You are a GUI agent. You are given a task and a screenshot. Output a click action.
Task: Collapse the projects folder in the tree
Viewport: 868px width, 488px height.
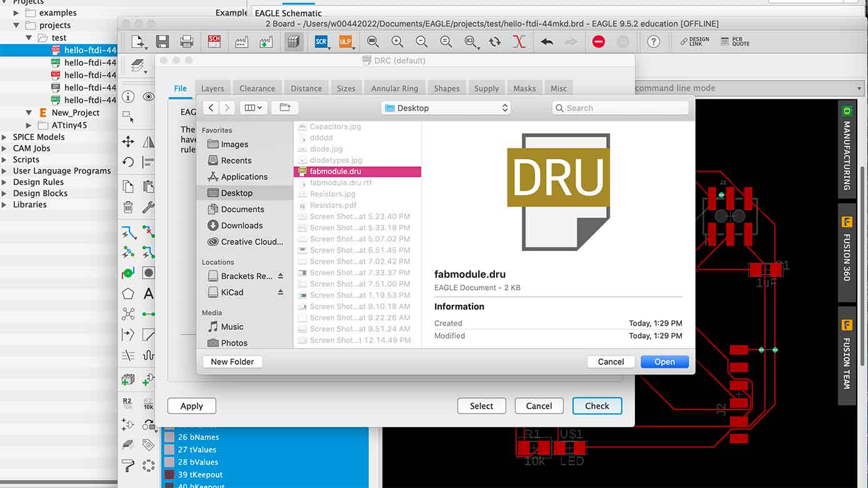(17, 25)
